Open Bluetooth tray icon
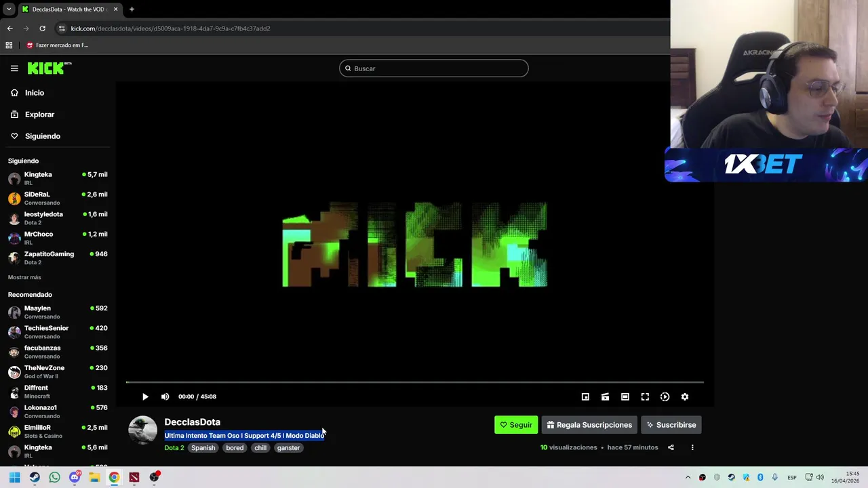The image size is (868, 488). 760,477
